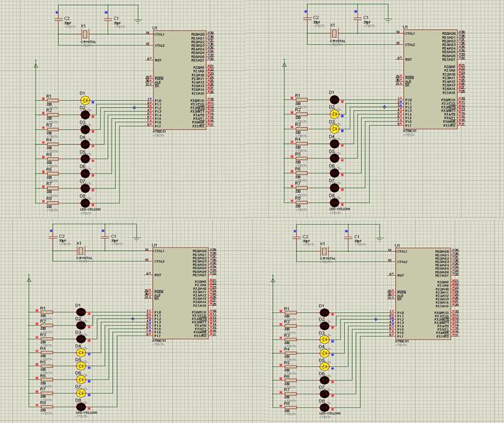
Task: Click lit LED D3 in the D2-D3-lit circuit
Action: coord(335,129)
